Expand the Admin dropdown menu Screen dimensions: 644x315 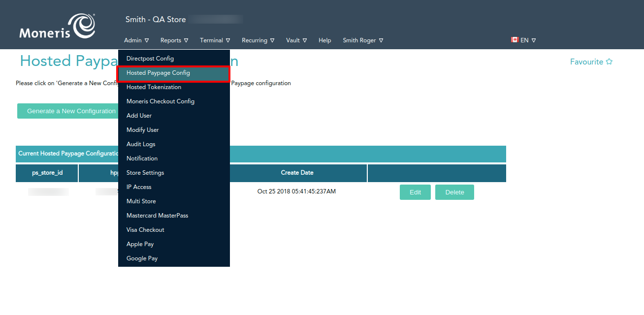(136, 40)
